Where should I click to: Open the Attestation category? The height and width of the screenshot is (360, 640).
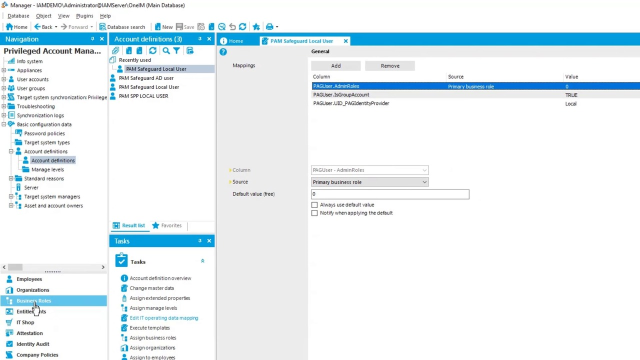point(53,333)
